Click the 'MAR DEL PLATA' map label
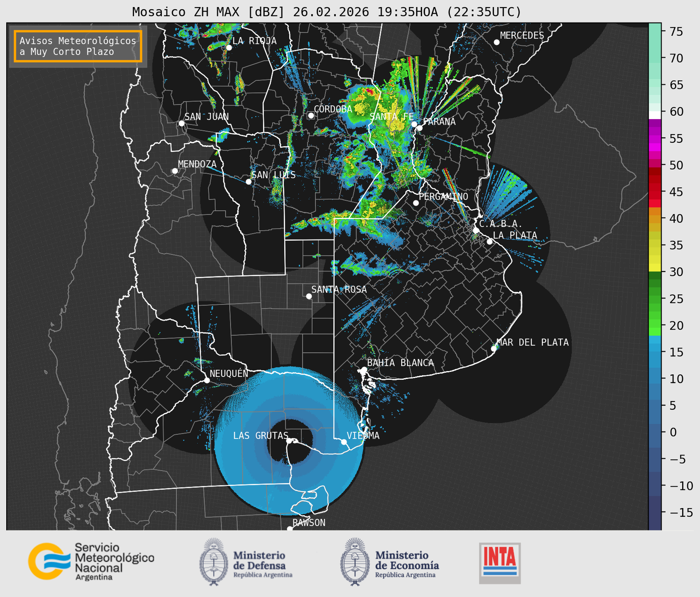700x597 pixels. (532, 343)
